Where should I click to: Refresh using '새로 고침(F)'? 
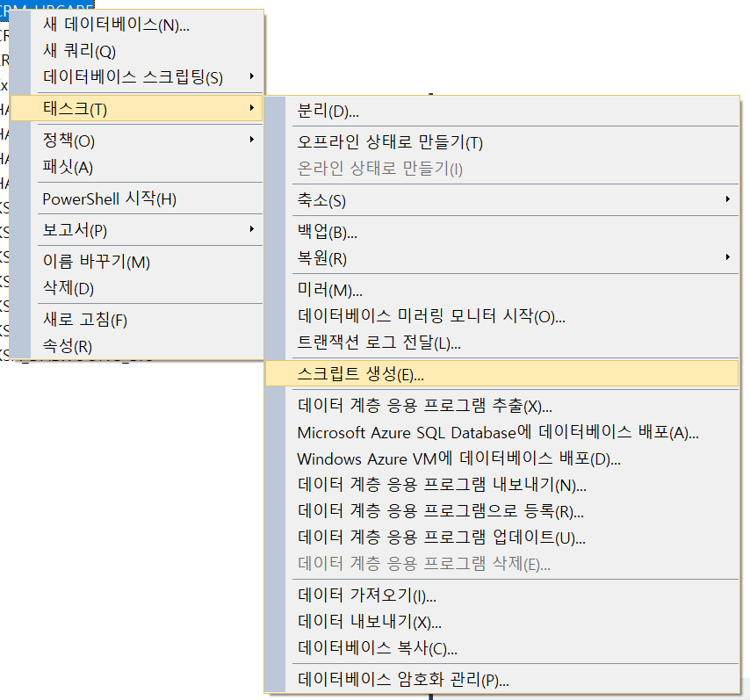pos(85,320)
